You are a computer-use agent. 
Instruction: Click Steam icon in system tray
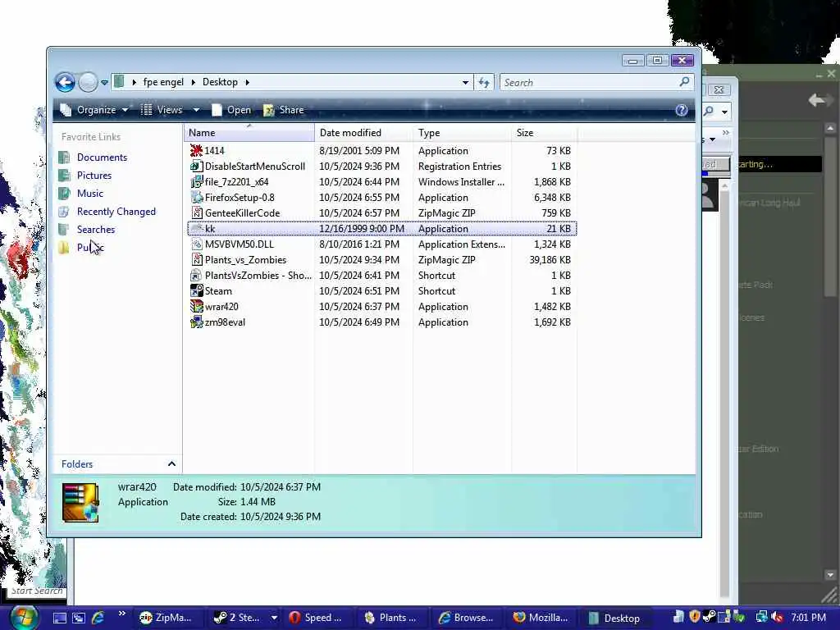click(709, 617)
